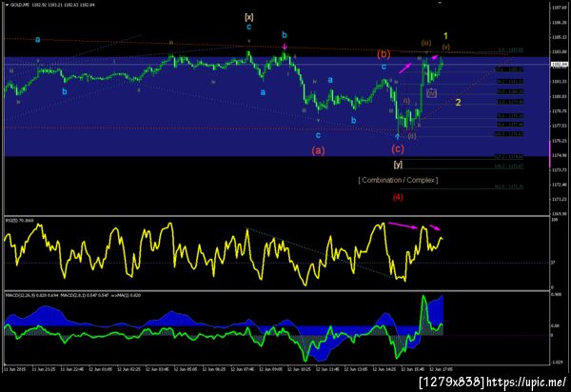Select the (ii) label beside the blue arrow
Screen dimensions: 571x392
[x=412, y=136]
